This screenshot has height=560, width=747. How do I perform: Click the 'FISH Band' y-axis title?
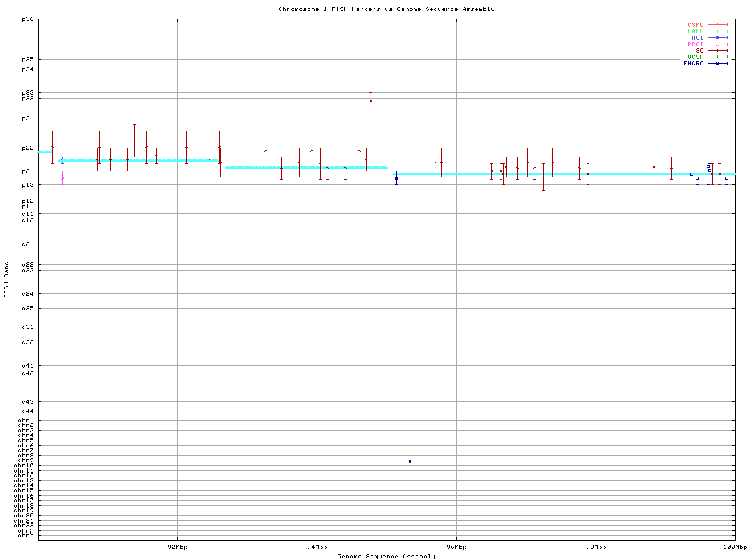6,279
